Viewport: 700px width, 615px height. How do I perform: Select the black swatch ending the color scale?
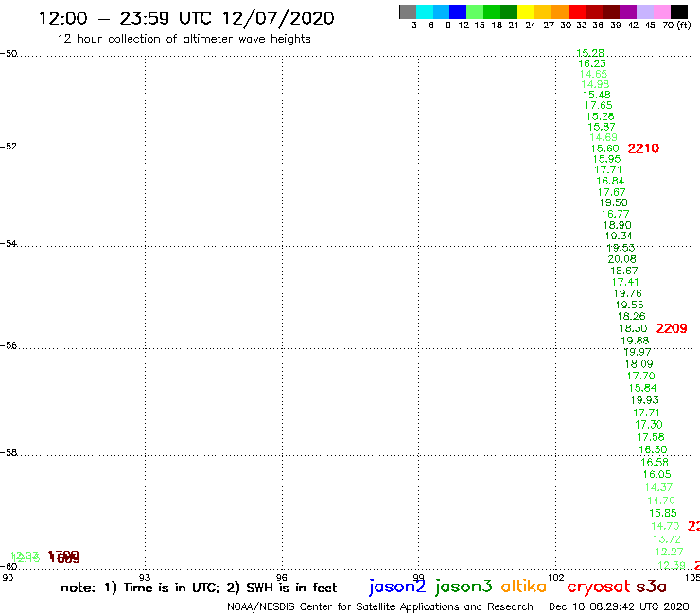point(679,11)
